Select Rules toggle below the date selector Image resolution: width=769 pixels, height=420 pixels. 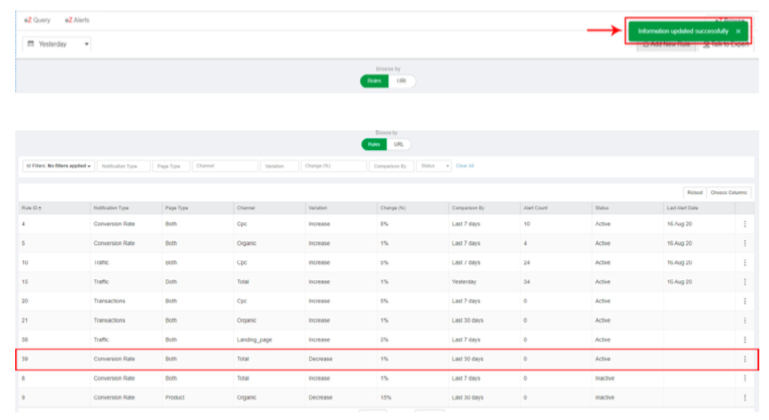pos(374,81)
